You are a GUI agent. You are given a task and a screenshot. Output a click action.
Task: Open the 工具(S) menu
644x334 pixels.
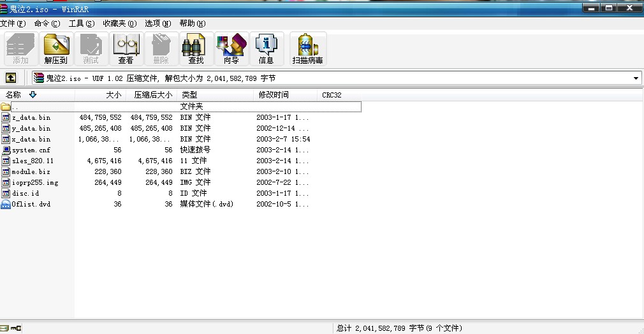click(x=82, y=24)
